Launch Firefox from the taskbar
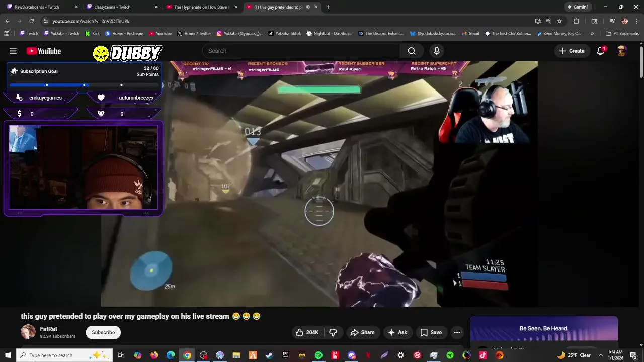Viewport: 644px width, 362px height. click(x=154, y=355)
